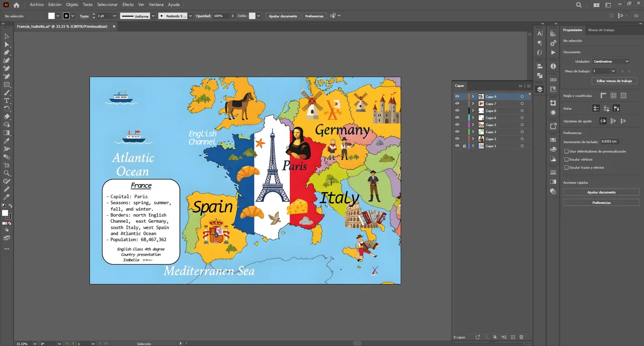
Task: Choose the Type tool
Action: click(7, 101)
